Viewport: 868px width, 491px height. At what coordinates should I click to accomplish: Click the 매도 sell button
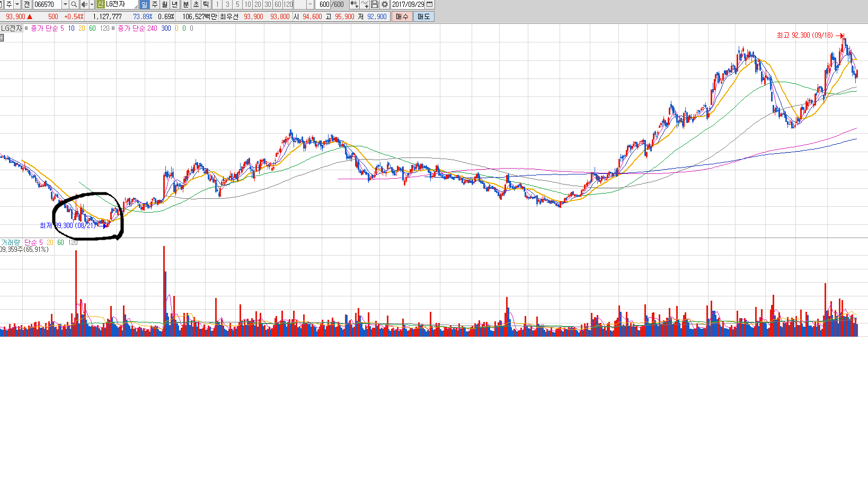coord(423,16)
